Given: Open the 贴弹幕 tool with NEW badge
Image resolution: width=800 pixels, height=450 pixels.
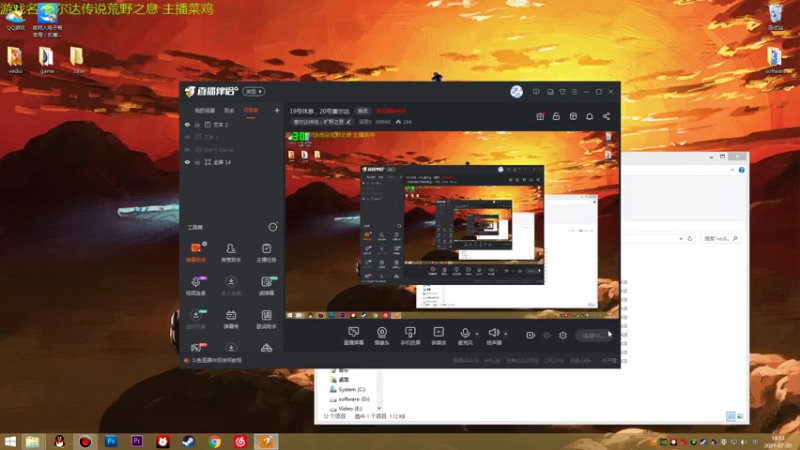Looking at the screenshot, I should (x=266, y=286).
